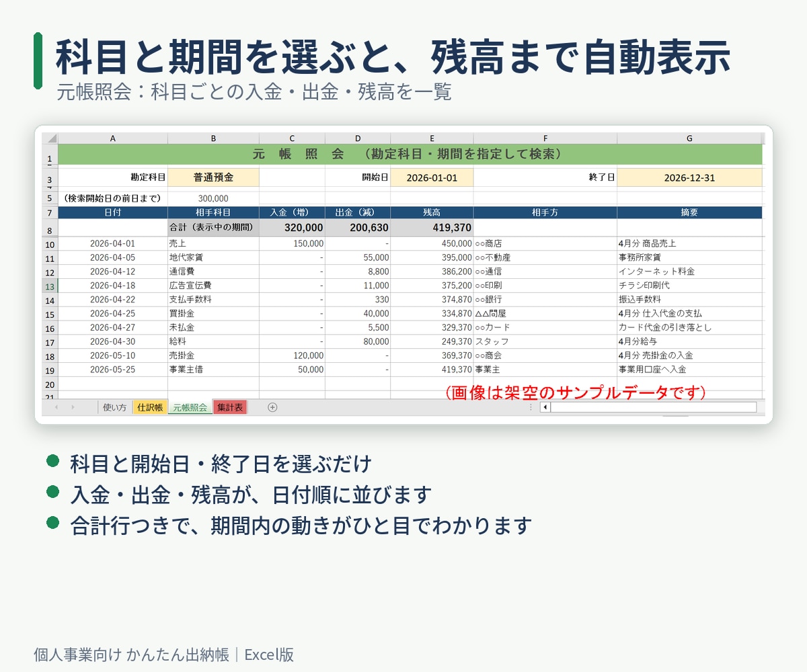Click the チラシ印刷代 description cell
This screenshot has height=672, width=807.
coord(689,286)
